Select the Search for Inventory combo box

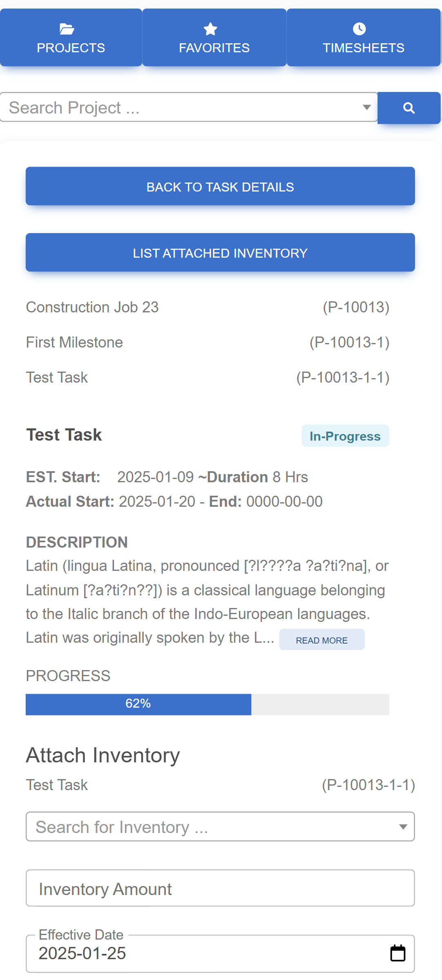[x=220, y=827]
